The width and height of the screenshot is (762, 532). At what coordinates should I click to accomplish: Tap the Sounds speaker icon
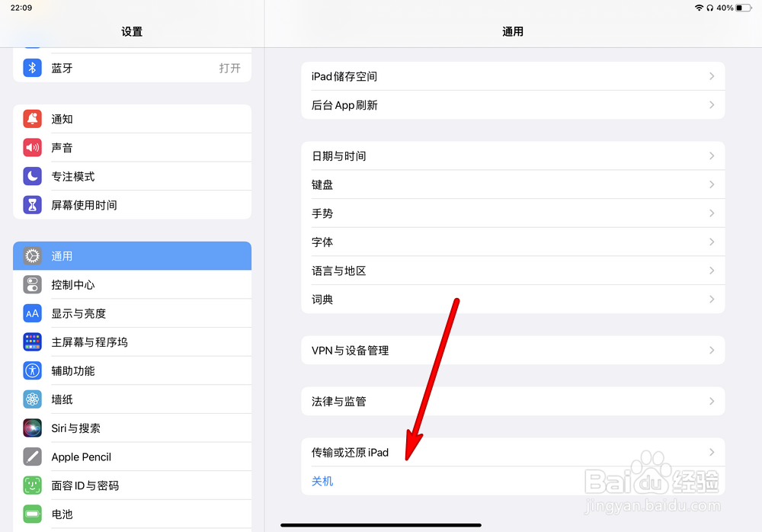tap(32, 147)
